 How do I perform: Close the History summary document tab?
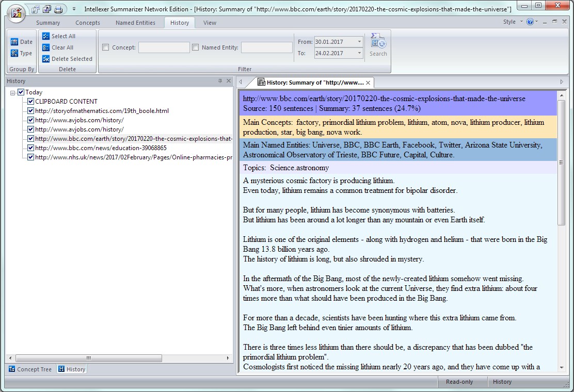368,83
